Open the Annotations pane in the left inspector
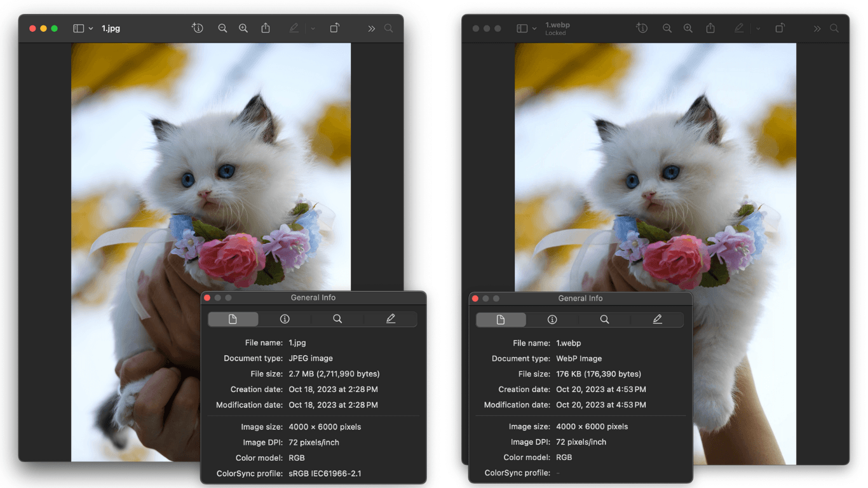868x488 pixels. pos(390,318)
